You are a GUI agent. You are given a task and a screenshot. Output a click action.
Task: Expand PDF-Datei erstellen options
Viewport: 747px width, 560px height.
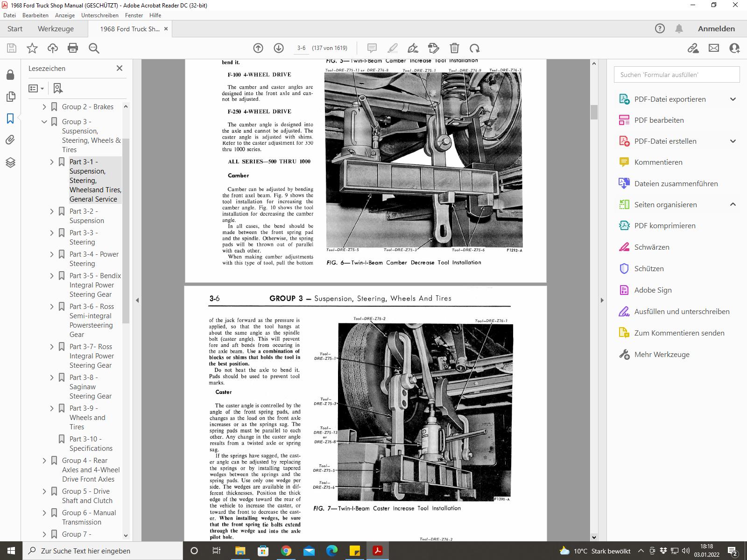click(733, 141)
